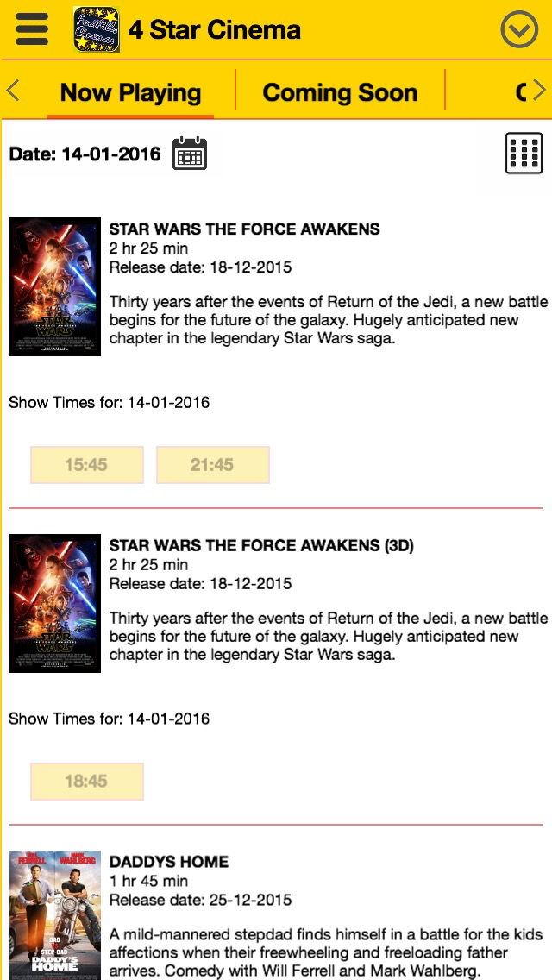Open the calendar date picker icon
The width and height of the screenshot is (552, 980).
coord(190,154)
